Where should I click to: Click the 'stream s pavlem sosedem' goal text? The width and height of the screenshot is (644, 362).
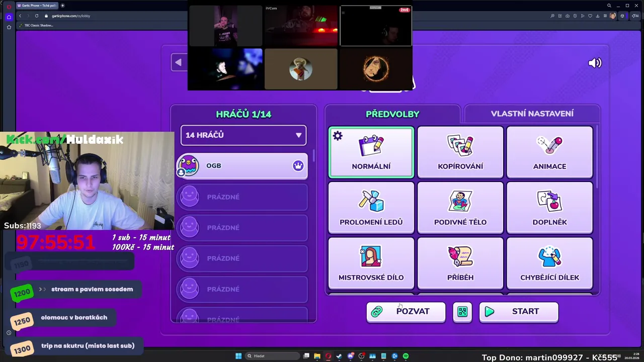(92, 289)
